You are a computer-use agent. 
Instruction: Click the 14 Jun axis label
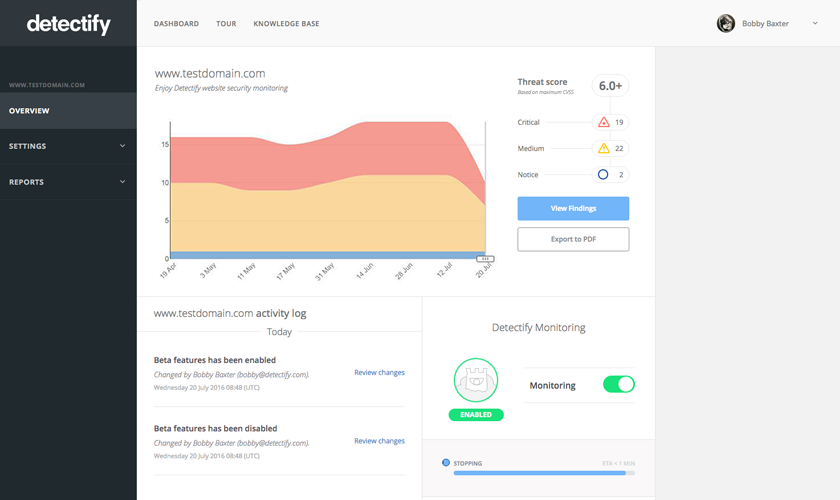365,271
